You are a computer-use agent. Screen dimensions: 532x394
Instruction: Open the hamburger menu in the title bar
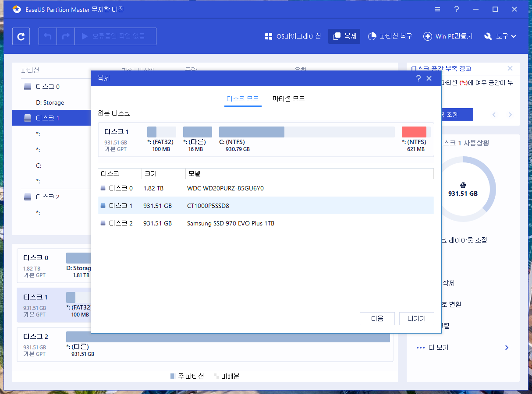pyautogui.click(x=437, y=9)
